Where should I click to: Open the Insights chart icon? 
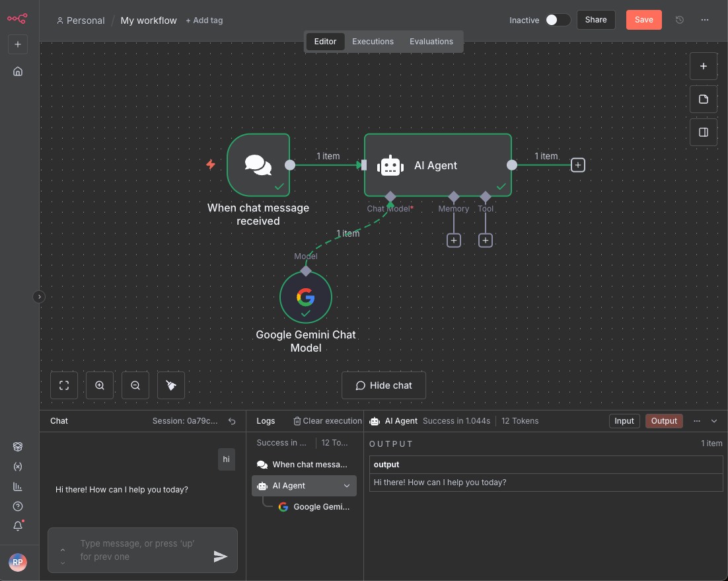tap(17, 486)
